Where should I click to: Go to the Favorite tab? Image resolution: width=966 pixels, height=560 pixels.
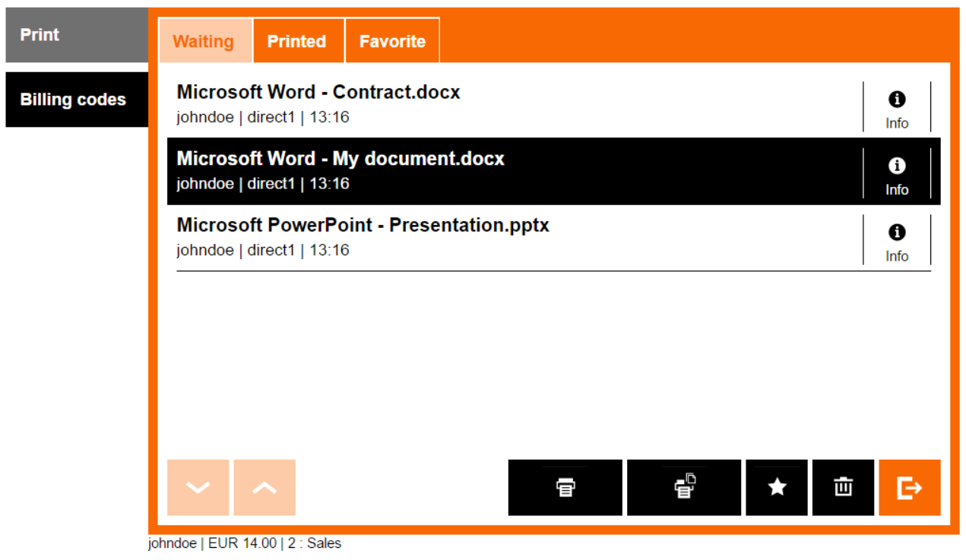392,41
